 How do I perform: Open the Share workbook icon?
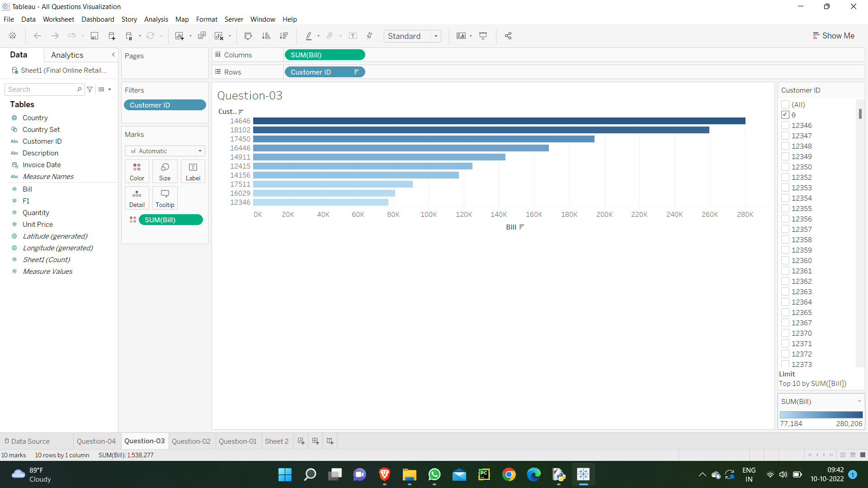coord(508,36)
